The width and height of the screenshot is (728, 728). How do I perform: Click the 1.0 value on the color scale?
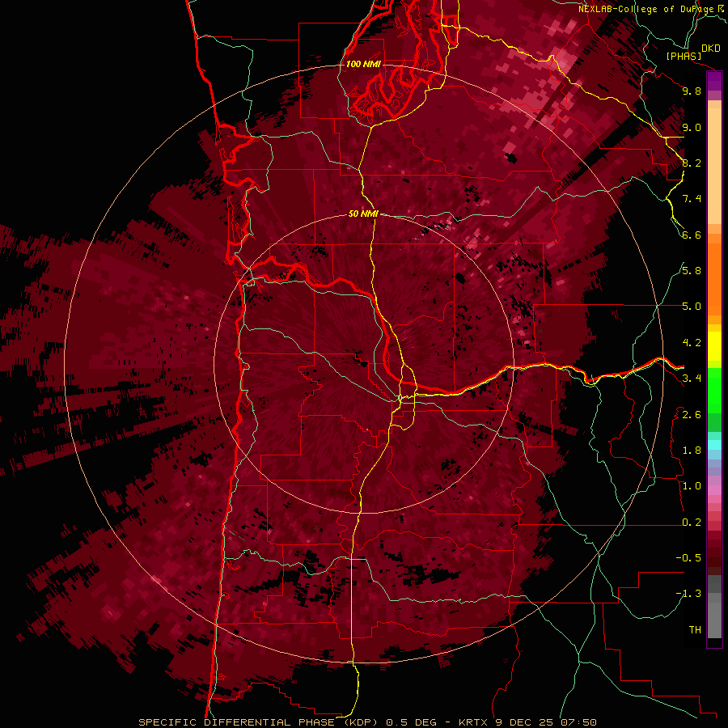coord(692,486)
